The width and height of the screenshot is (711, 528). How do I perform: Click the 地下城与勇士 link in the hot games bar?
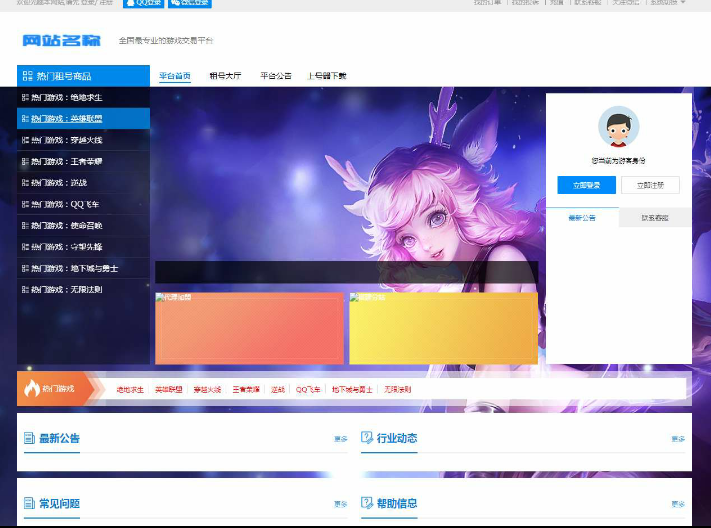pyautogui.click(x=352, y=390)
